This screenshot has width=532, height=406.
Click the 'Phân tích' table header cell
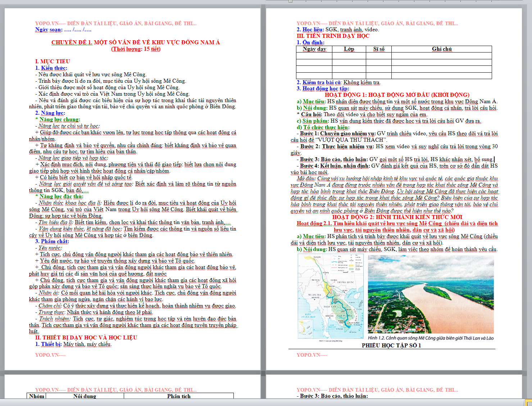[x=178, y=396]
